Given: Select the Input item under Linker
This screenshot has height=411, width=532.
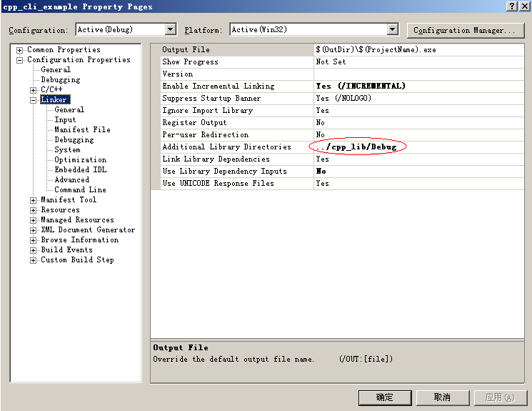Looking at the screenshot, I should [x=65, y=120].
